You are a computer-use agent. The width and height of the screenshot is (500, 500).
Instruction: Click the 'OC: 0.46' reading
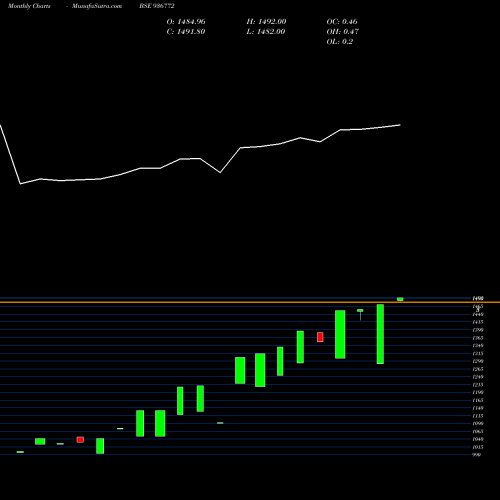tap(342, 22)
